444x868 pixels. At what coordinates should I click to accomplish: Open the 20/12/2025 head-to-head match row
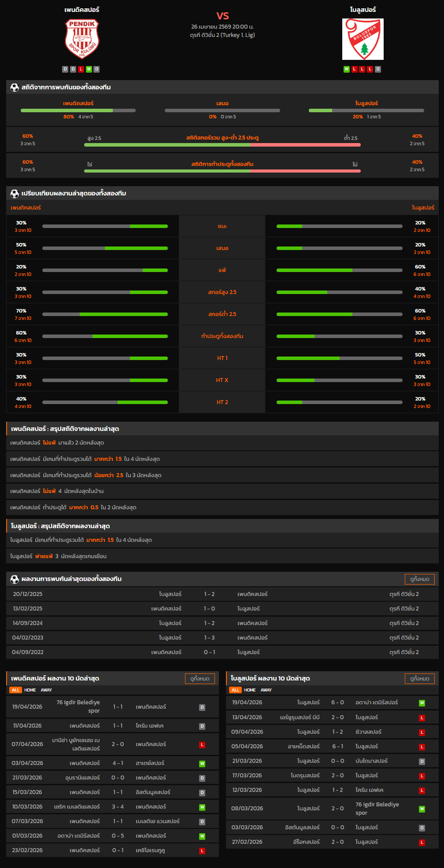point(222,594)
